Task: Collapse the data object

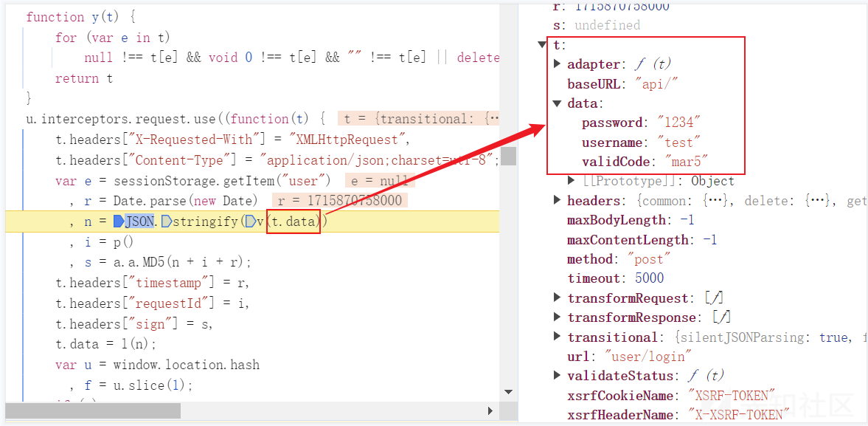Action: tap(558, 103)
